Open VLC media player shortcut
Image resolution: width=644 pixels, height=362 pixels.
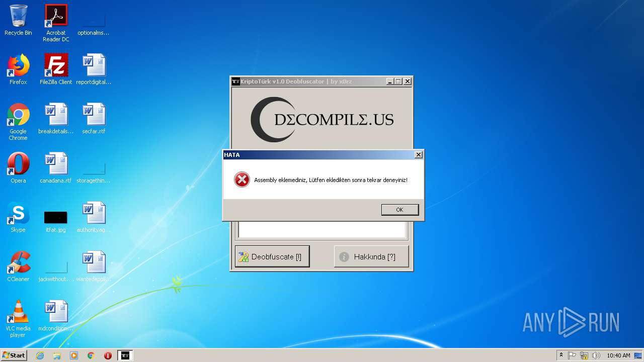18,319
